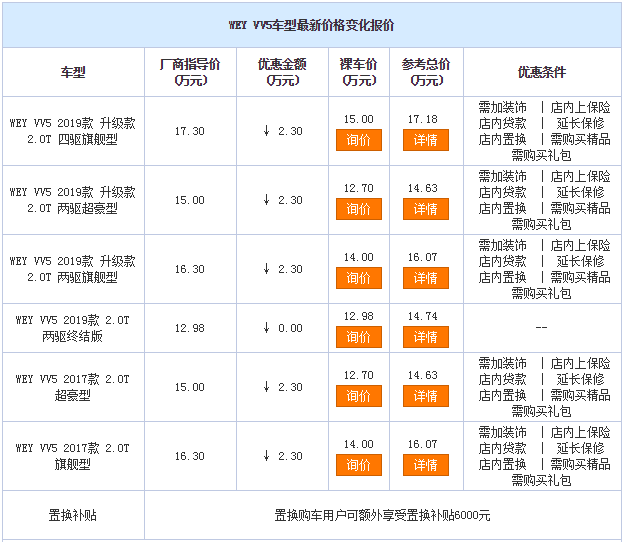Click the 厂商指导价 column header
The width and height of the screenshot is (624, 542).
coord(190,72)
